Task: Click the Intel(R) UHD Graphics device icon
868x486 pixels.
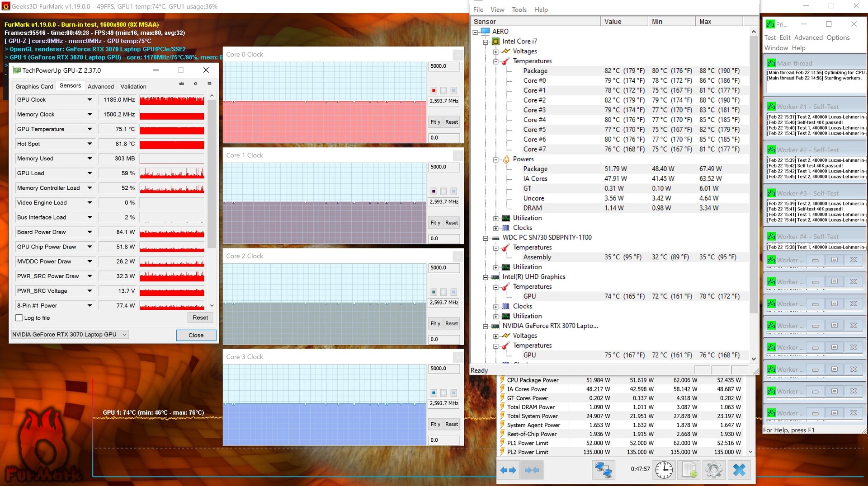Action: (495, 277)
